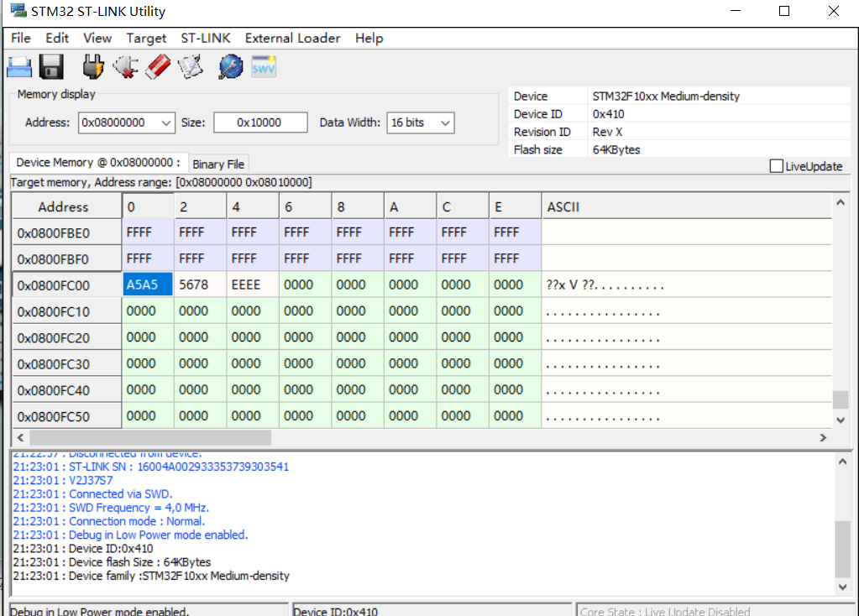This screenshot has width=859, height=616.
Task: Click log panel scroll down arrow
Action: click(842, 587)
